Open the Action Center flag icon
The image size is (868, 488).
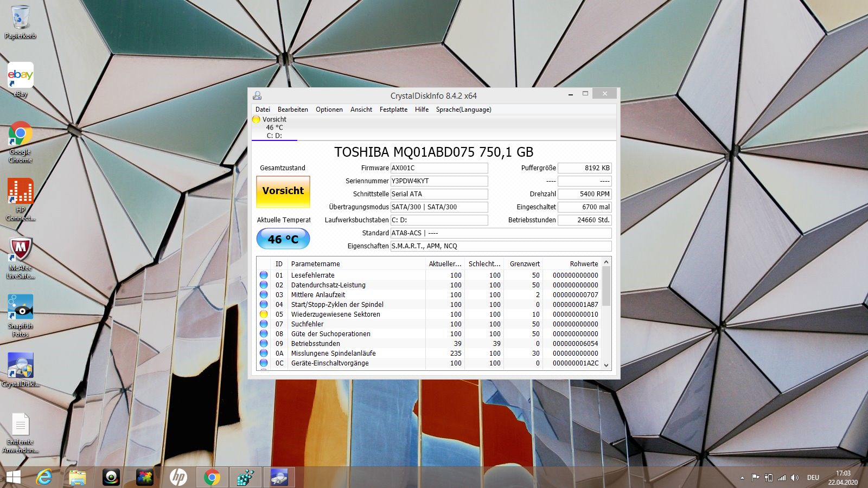pos(755,478)
